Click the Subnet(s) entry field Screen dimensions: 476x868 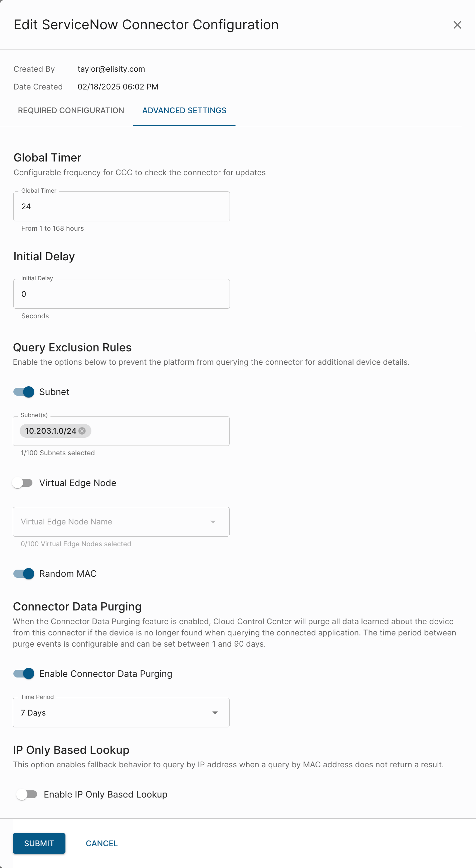[158, 431]
